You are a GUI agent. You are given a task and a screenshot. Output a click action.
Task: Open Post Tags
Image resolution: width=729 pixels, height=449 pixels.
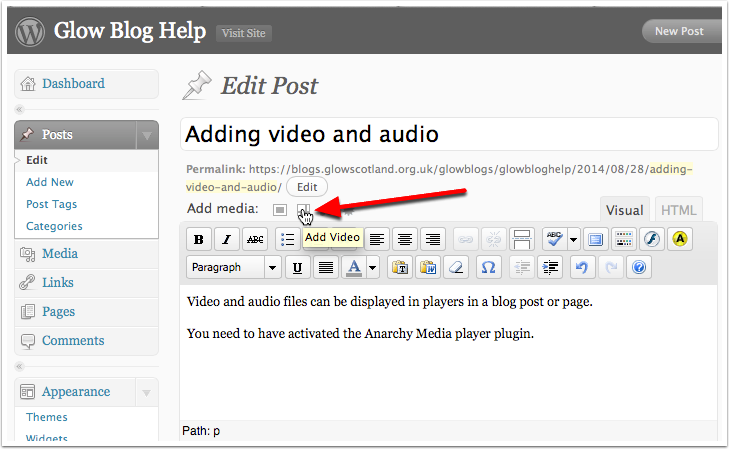[52, 205]
